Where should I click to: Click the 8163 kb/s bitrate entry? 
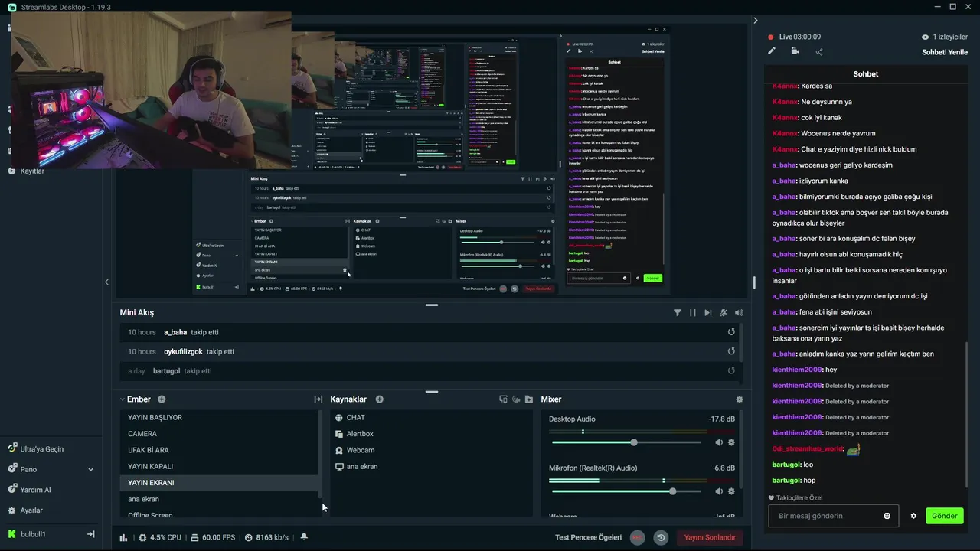pos(266,537)
